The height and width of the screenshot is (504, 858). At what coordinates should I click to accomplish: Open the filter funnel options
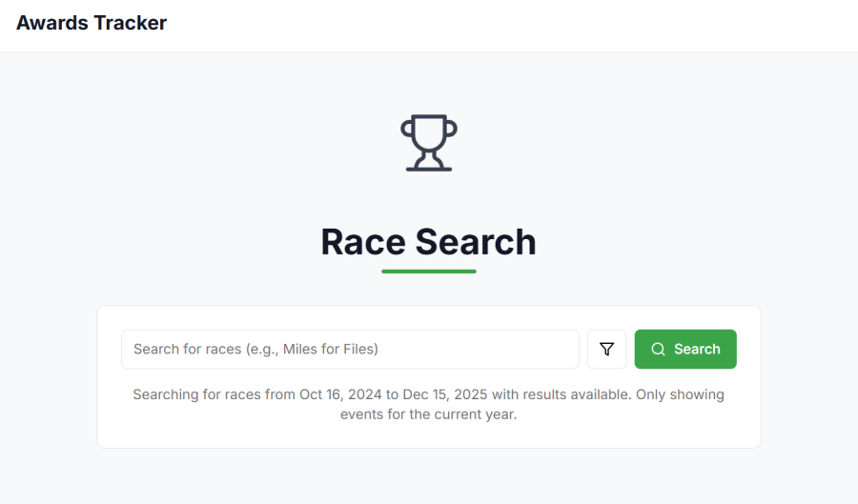pos(607,350)
